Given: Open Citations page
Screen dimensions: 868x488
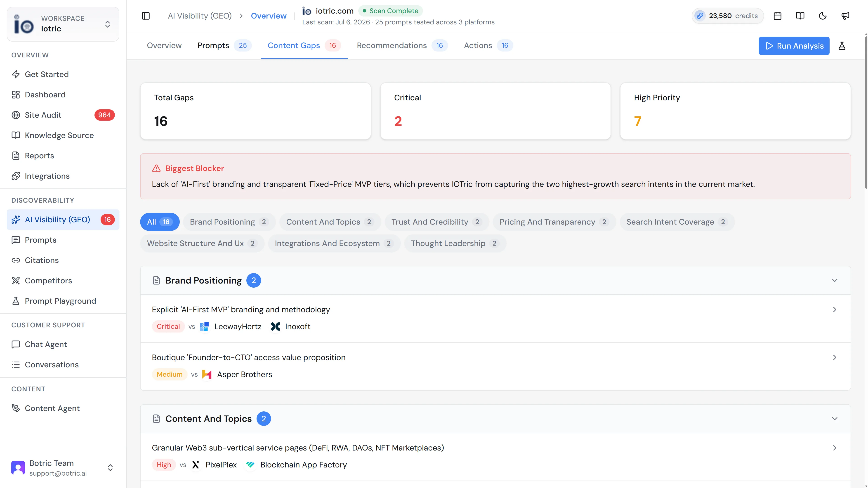Looking at the screenshot, I should coord(63,260).
